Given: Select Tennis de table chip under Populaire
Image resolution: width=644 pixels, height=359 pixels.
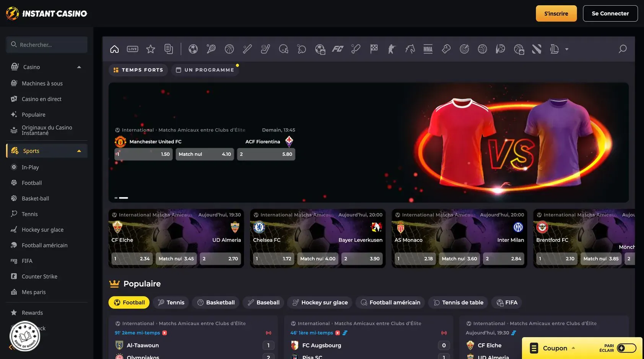Looking at the screenshot, I should pos(458,302).
